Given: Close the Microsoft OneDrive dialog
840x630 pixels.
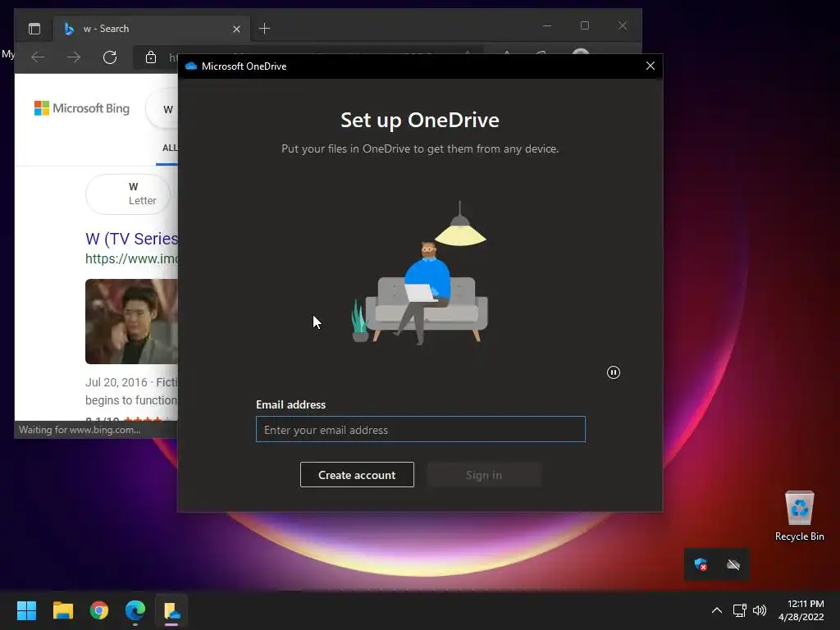Looking at the screenshot, I should 651,66.
